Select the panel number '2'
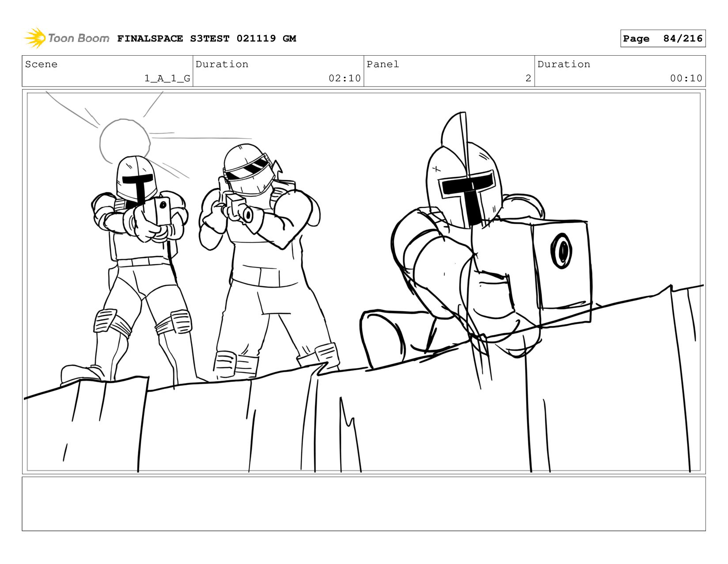Screen dimensions: 728x564 click(528, 78)
